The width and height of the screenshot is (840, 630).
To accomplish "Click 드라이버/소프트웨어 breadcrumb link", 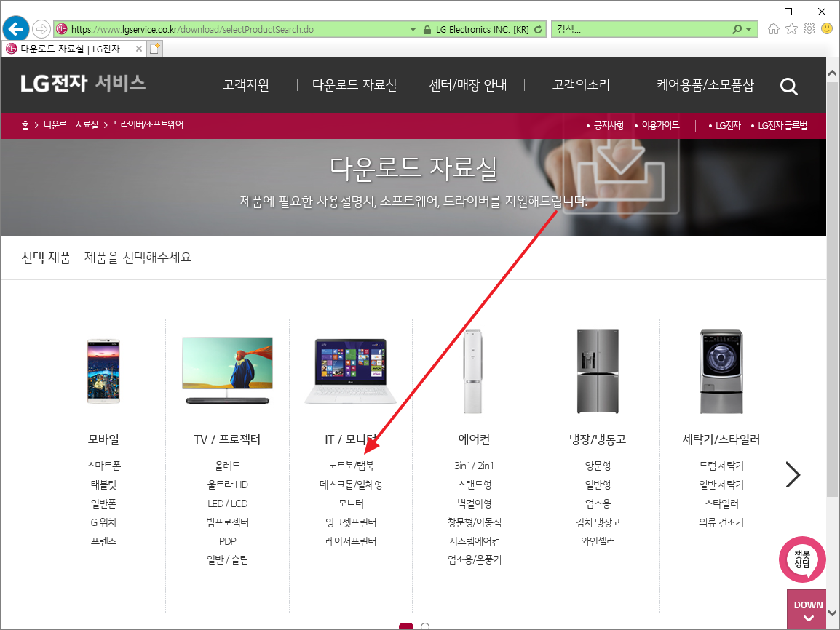I will [x=148, y=124].
